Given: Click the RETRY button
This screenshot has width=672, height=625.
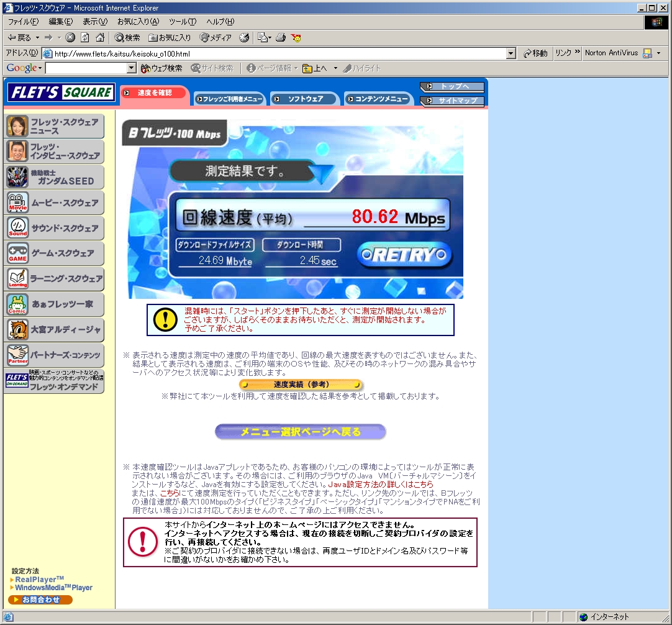Looking at the screenshot, I should 404,255.
